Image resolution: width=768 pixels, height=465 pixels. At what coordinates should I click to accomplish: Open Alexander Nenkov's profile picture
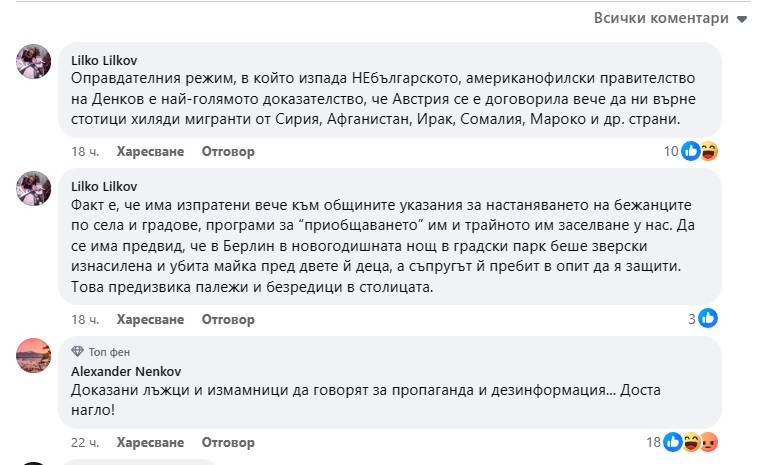34,356
